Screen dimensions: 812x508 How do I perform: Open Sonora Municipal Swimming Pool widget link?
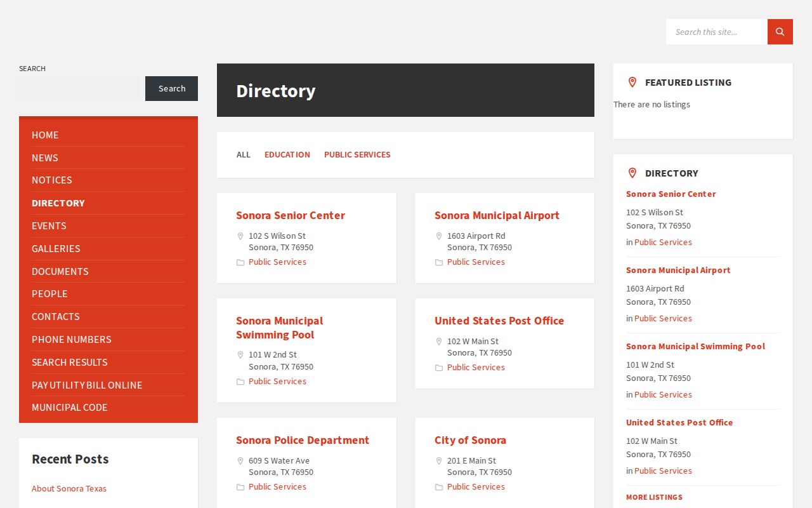click(695, 346)
